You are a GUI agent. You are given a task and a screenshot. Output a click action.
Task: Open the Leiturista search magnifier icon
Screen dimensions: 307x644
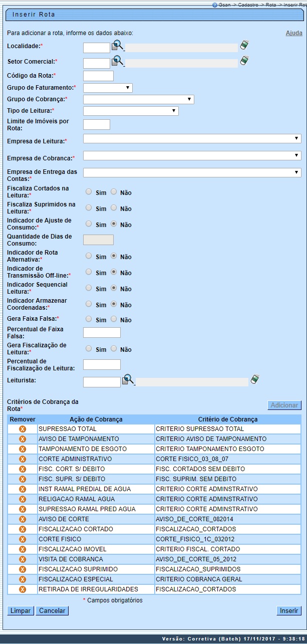coord(128,380)
